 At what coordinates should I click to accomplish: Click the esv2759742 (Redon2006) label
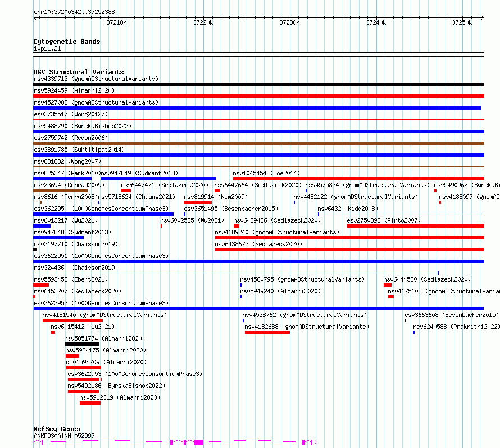pyautogui.click(x=71, y=138)
